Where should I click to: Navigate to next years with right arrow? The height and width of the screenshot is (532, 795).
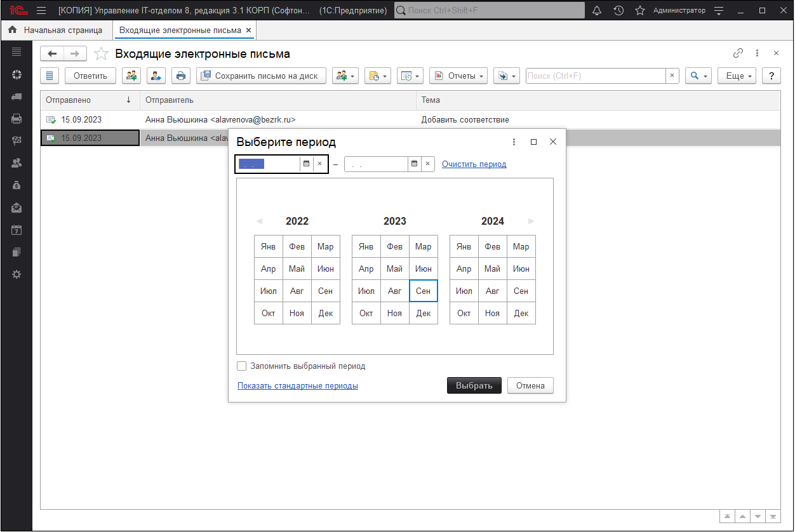[x=531, y=222]
